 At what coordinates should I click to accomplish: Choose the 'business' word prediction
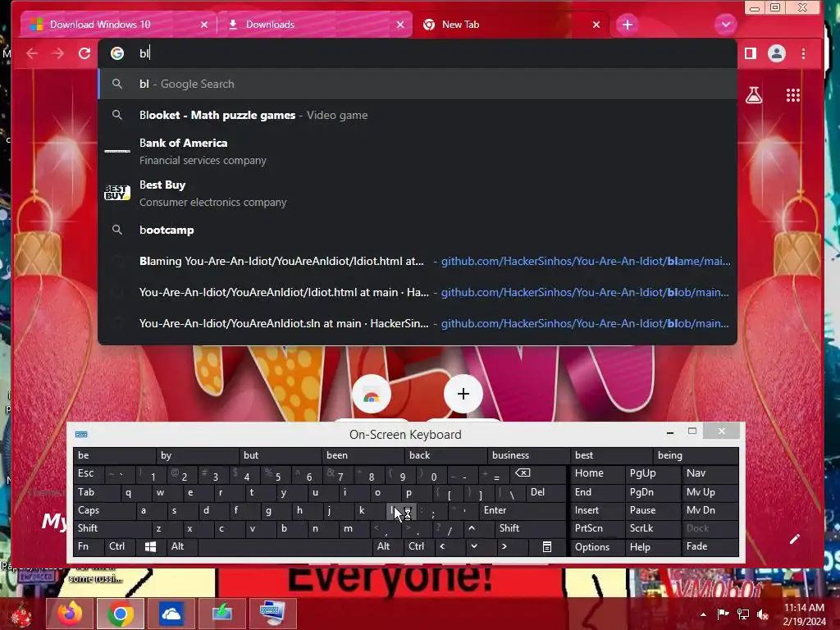coord(529,455)
